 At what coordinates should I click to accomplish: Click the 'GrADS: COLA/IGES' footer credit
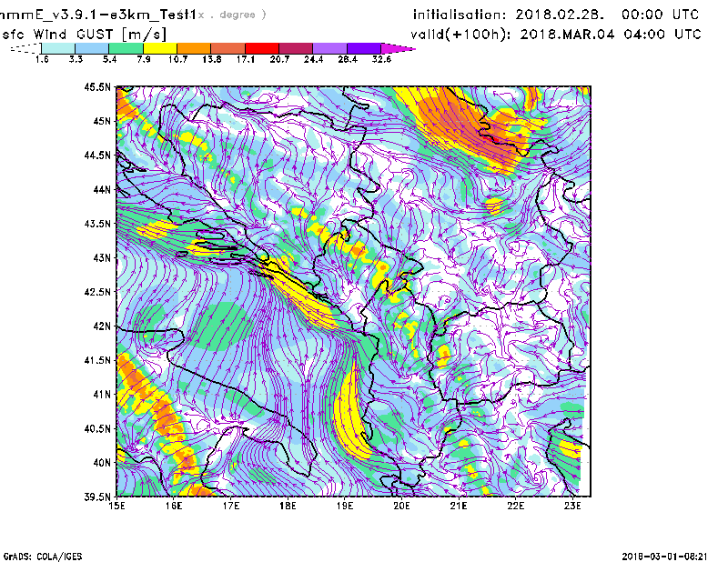[x=42, y=557]
